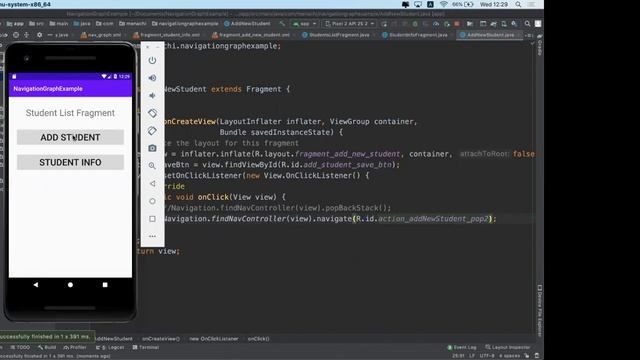640x360 pixels.
Task: Open the TODO tool window
Action: (x=20, y=347)
